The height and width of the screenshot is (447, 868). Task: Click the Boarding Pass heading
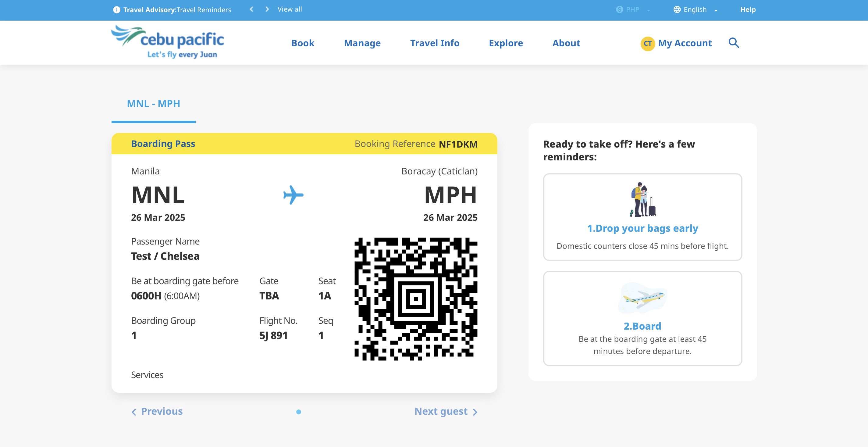click(x=163, y=144)
